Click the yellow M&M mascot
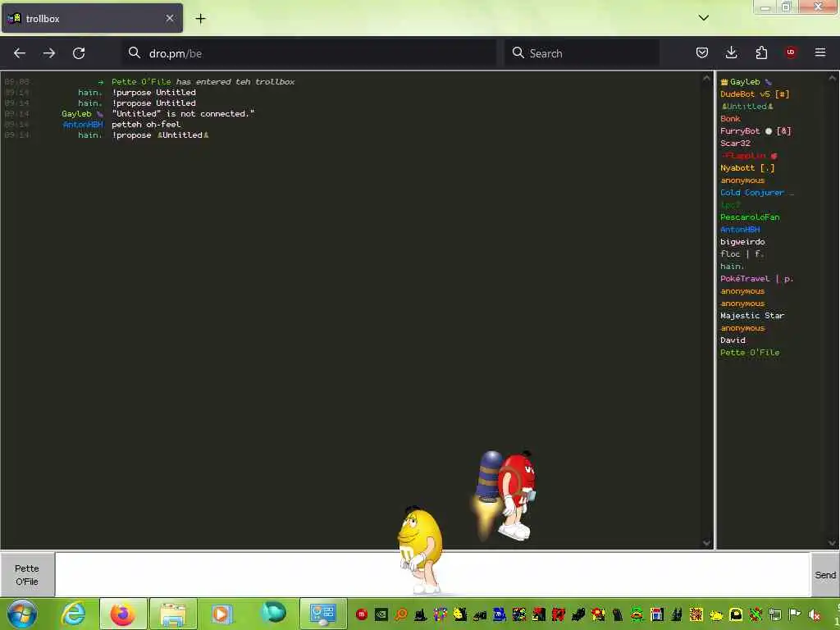This screenshot has height=630, width=840. click(x=421, y=549)
